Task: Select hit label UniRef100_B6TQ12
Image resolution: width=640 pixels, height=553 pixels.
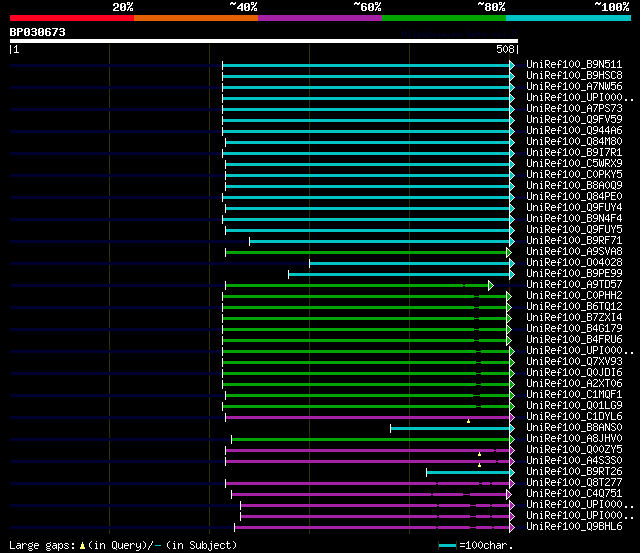Action: (574, 307)
